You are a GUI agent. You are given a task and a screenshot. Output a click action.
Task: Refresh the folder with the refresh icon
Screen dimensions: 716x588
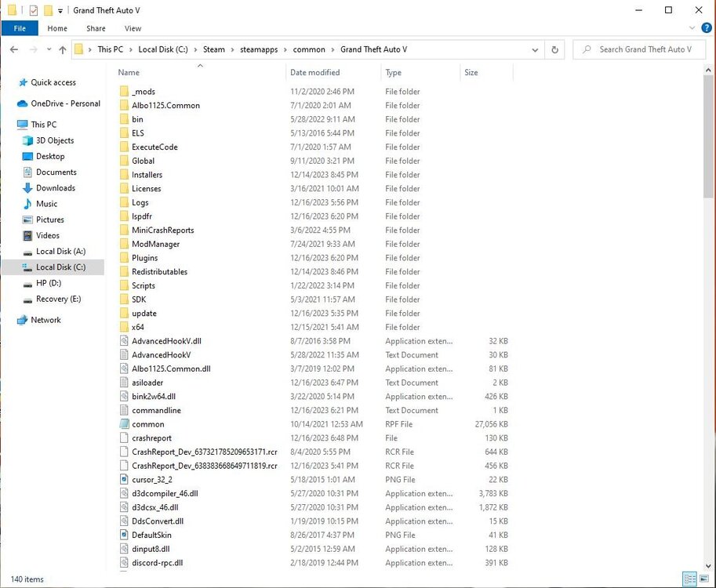tap(555, 49)
